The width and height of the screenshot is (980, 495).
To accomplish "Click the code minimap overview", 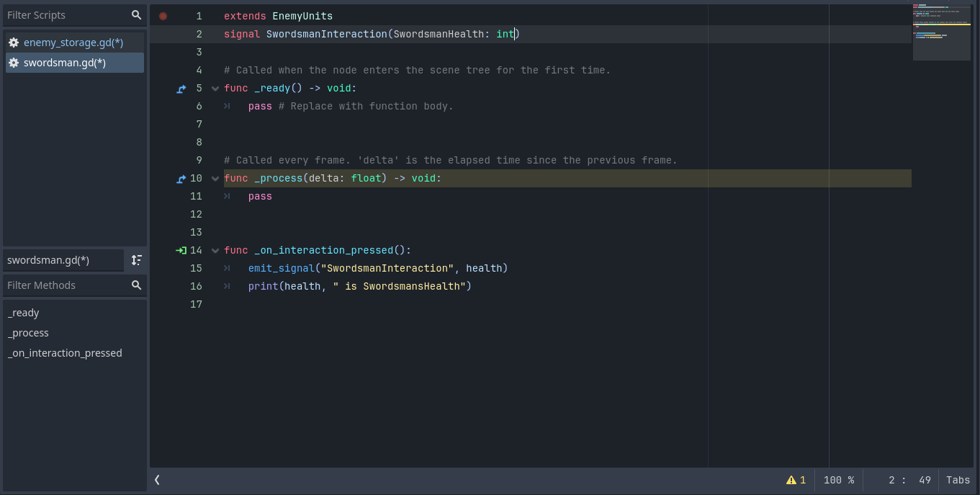I will coord(941,32).
